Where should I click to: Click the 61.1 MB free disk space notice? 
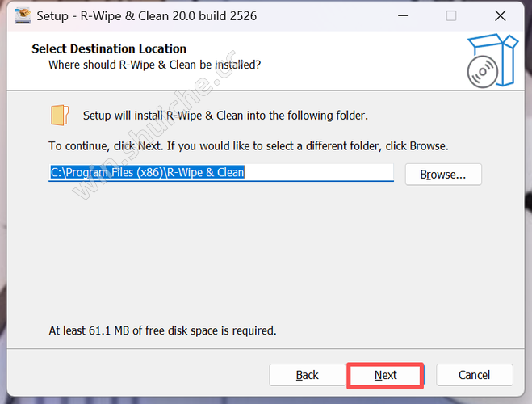(162, 330)
